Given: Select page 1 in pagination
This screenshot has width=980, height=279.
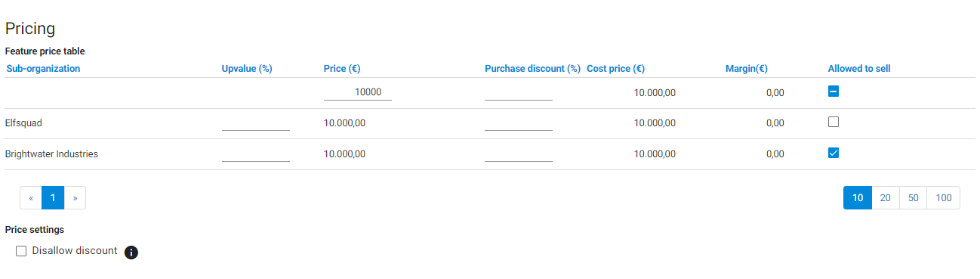Looking at the screenshot, I should click(53, 198).
